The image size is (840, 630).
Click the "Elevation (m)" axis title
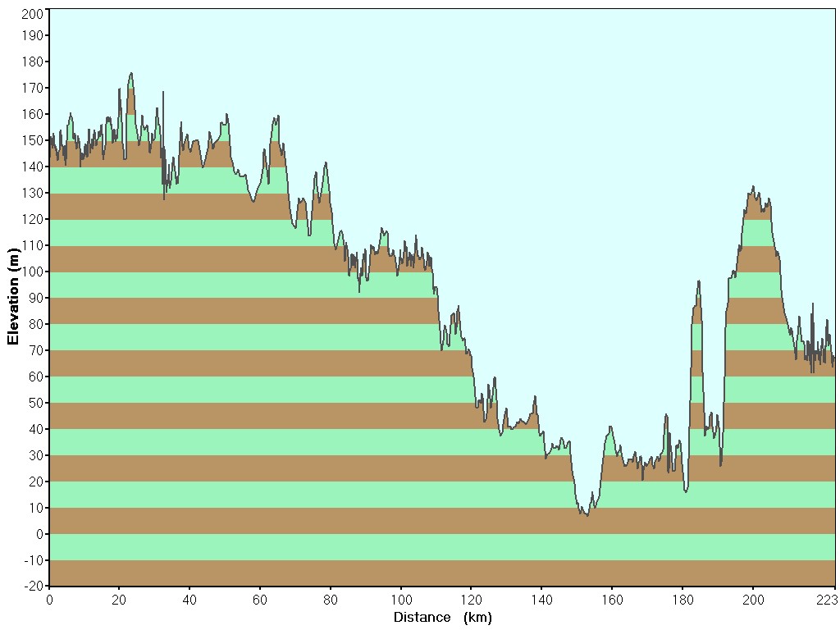coord(12,296)
